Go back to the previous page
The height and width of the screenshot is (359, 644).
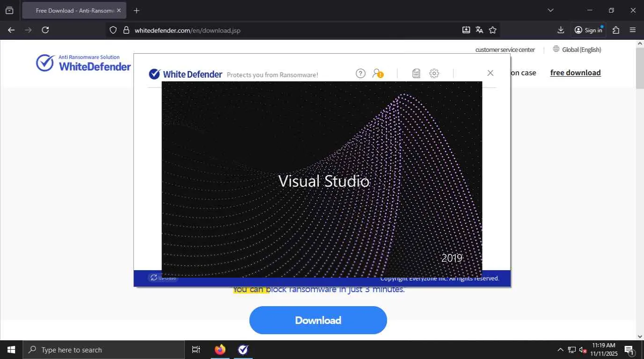click(11, 30)
